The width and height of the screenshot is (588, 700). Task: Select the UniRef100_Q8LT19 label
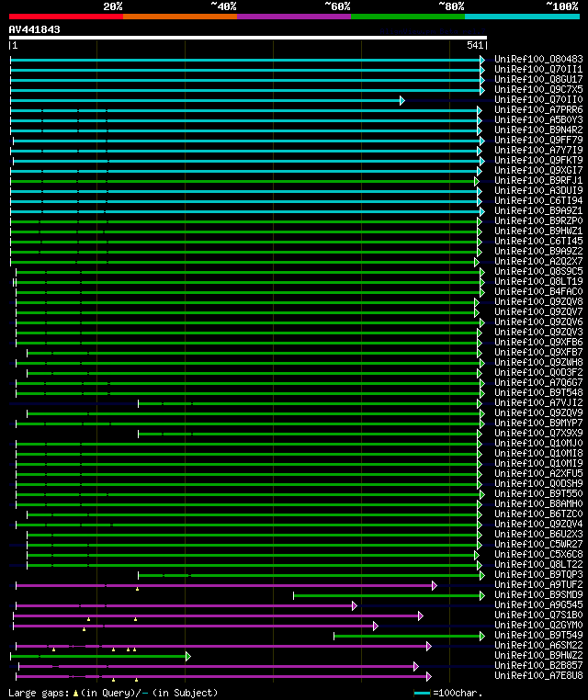click(538, 281)
